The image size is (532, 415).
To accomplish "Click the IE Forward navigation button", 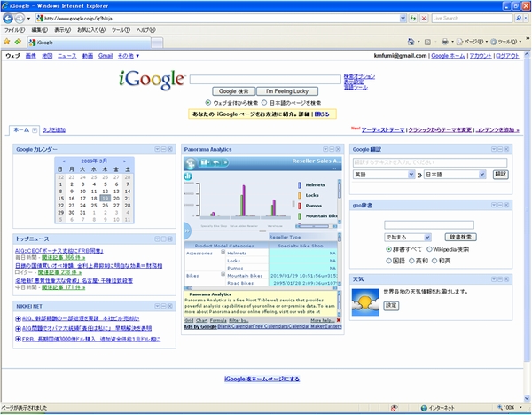I will click(20, 18).
